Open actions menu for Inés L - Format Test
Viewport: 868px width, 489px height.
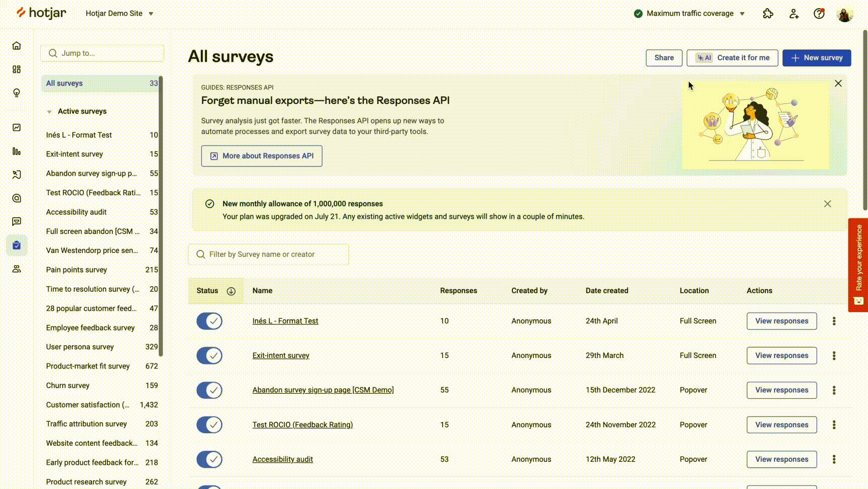(x=834, y=321)
